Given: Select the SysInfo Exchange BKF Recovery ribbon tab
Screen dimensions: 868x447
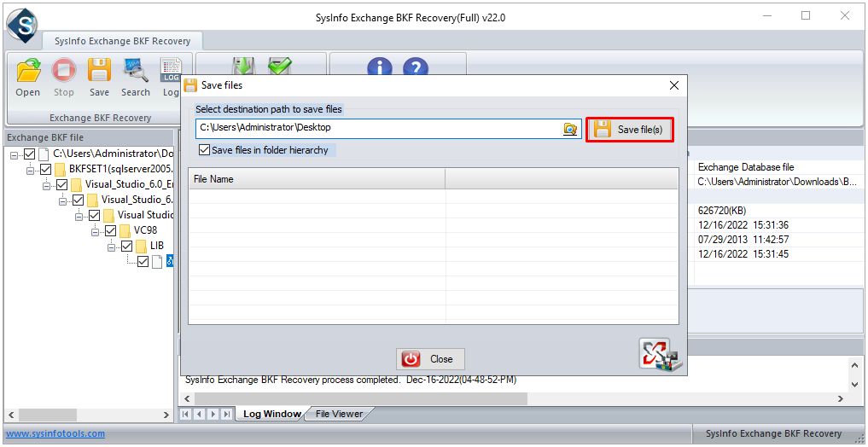Looking at the screenshot, I should [122, 41].
